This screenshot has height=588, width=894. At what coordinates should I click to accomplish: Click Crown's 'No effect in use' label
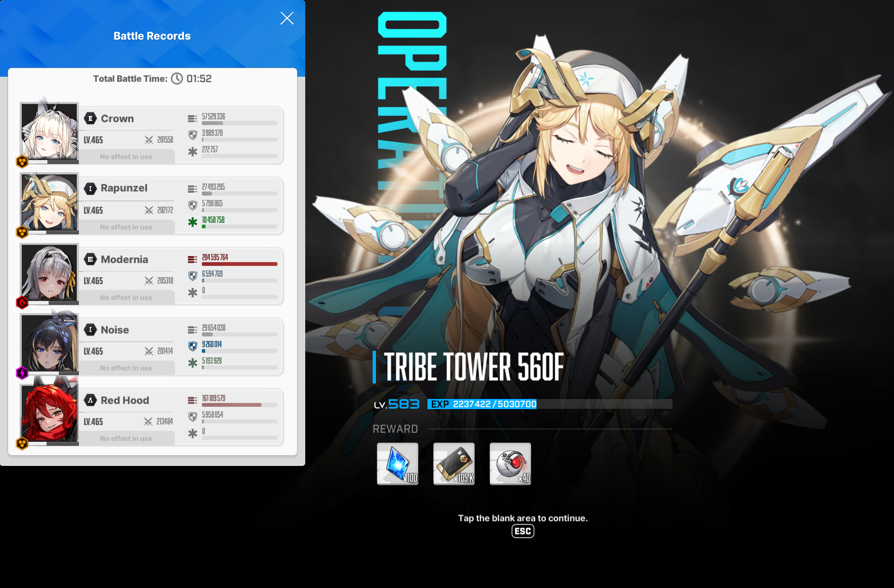click(x=126, y=157)
